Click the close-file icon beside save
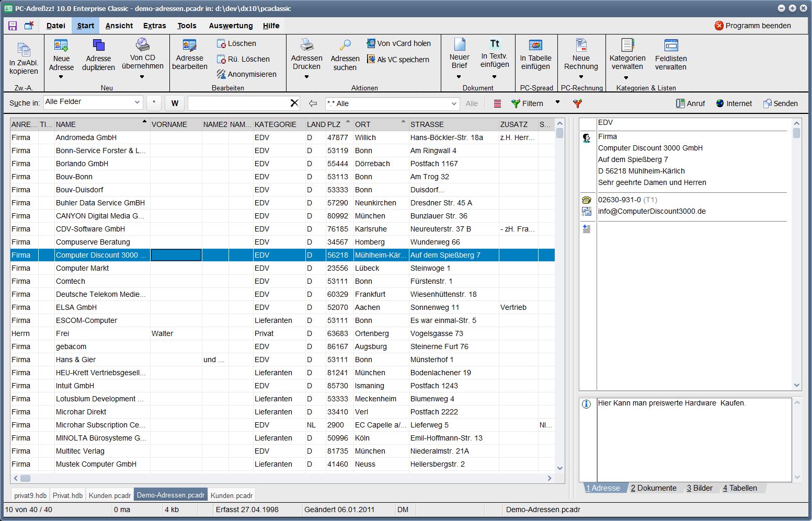 click(x=29, y=26)
